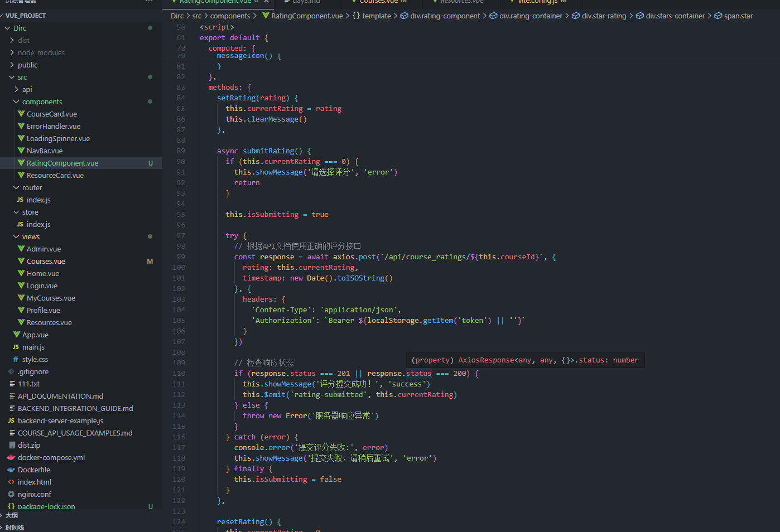Click the Vue icon beside Profile.vue
Screen dimensions: 780x532
pos(21,310)
